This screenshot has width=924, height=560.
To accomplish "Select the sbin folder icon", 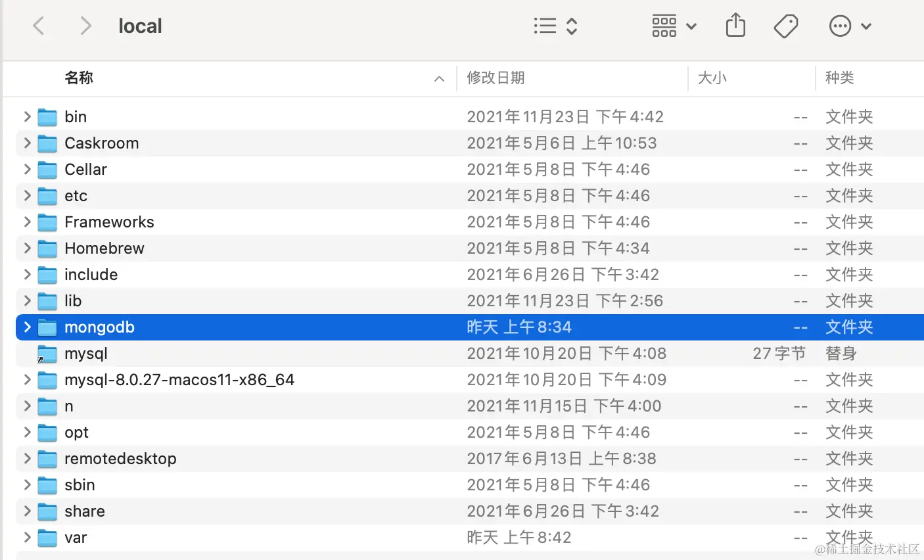I will [x=47, y=485].
